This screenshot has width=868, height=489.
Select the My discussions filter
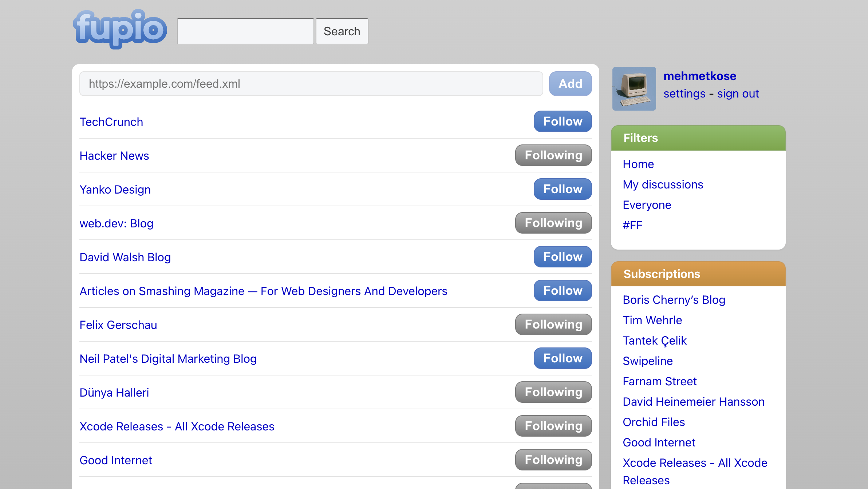coord(663,184)
